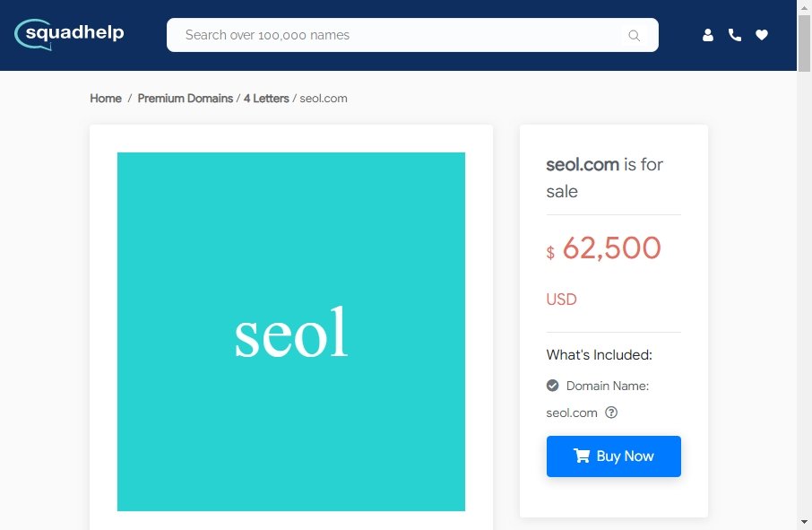Click the checkmark icon beside Domain Name
812x530 pixels.
click(553, 386)
